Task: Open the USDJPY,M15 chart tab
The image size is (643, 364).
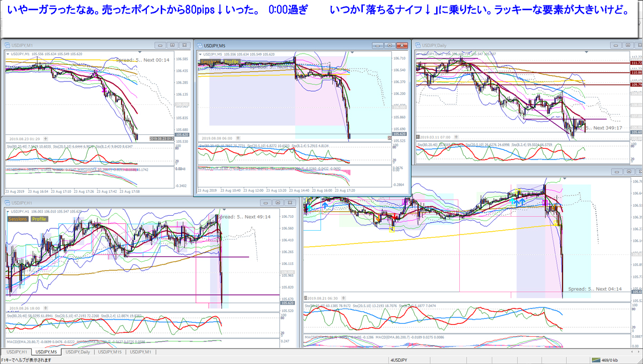Action: click(110, 352)
